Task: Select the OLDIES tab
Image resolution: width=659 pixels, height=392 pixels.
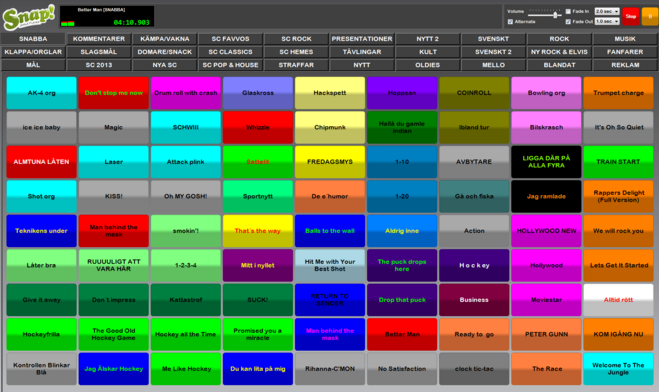Action: click(427, 65)
